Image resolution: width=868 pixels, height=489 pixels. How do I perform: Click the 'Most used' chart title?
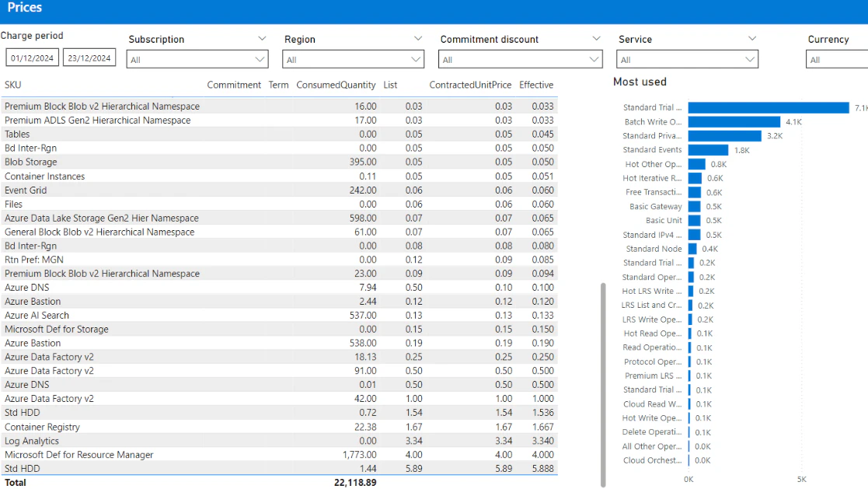click(x=640, y=82)
